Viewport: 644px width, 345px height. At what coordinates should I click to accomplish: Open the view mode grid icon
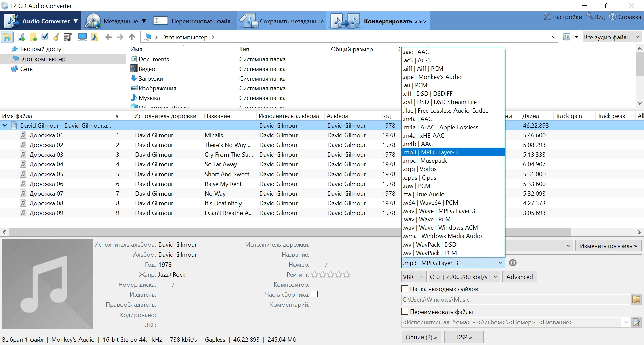567,37
